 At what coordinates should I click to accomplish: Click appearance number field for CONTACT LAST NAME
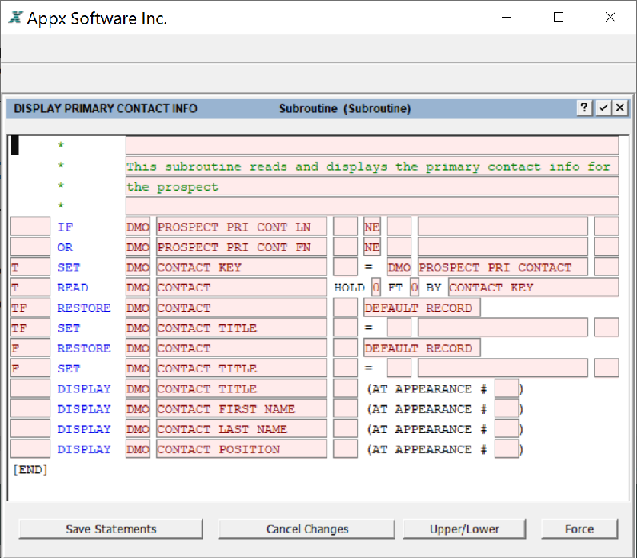pos(507,429)
